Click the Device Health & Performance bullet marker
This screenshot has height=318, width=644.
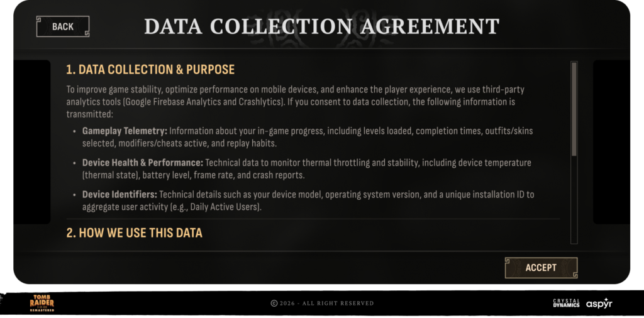tap(74, 163)
